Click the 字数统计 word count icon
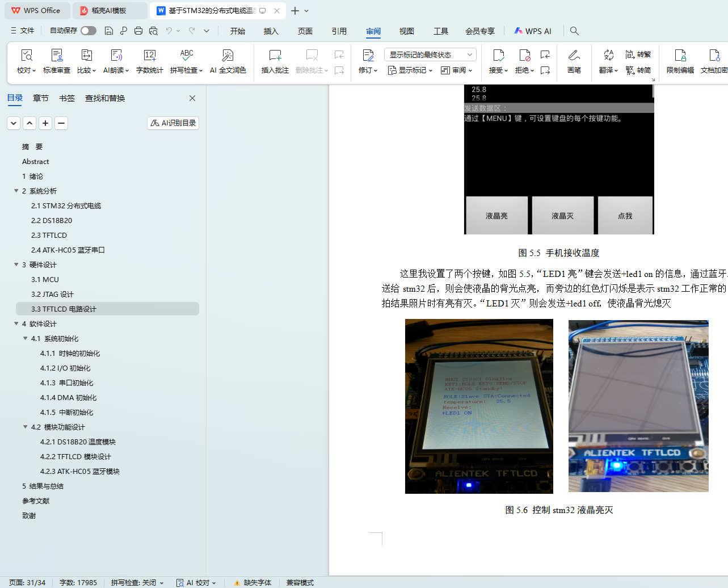Image resolution: width=728 pixels, height=588 pixels. point(149,61)
